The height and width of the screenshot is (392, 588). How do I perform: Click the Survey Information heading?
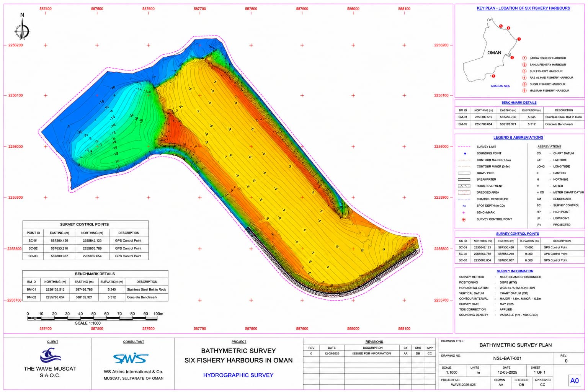tap(515, 271)
